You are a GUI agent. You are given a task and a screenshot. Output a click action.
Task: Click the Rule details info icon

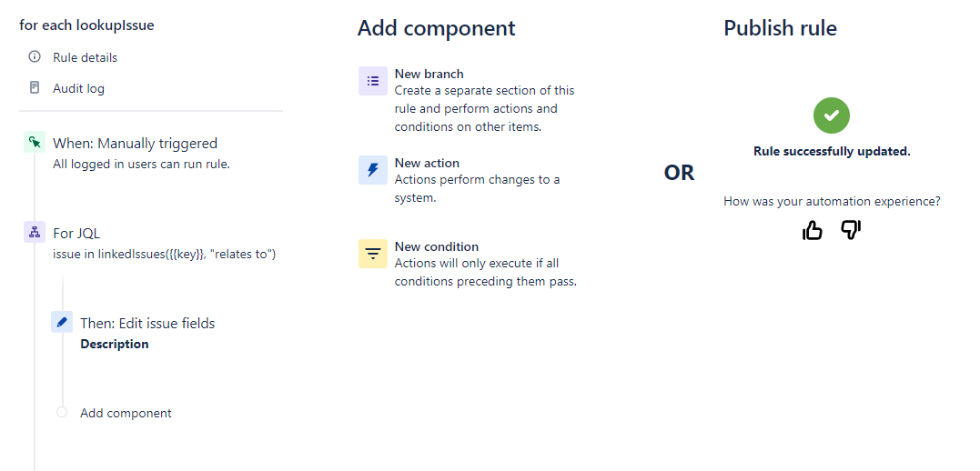pos(35,57)
